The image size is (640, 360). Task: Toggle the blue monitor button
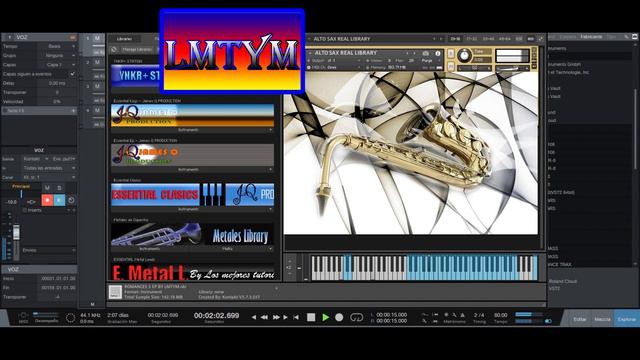[x=59, y=200]
